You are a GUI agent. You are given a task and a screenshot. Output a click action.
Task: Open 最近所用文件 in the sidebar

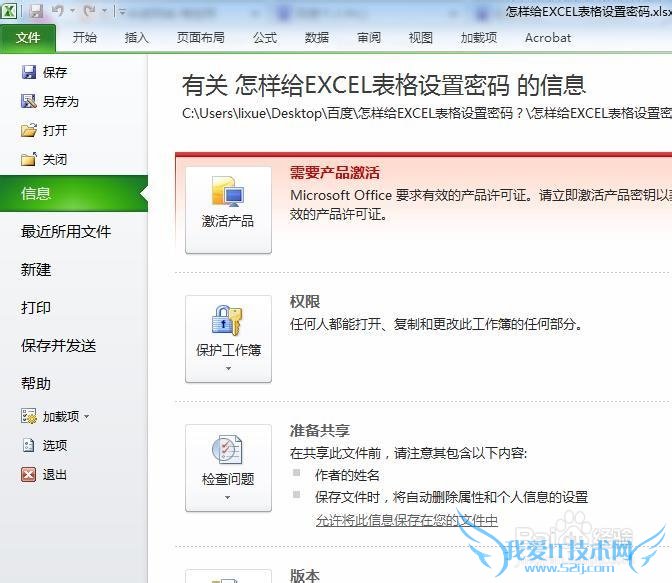66,231
